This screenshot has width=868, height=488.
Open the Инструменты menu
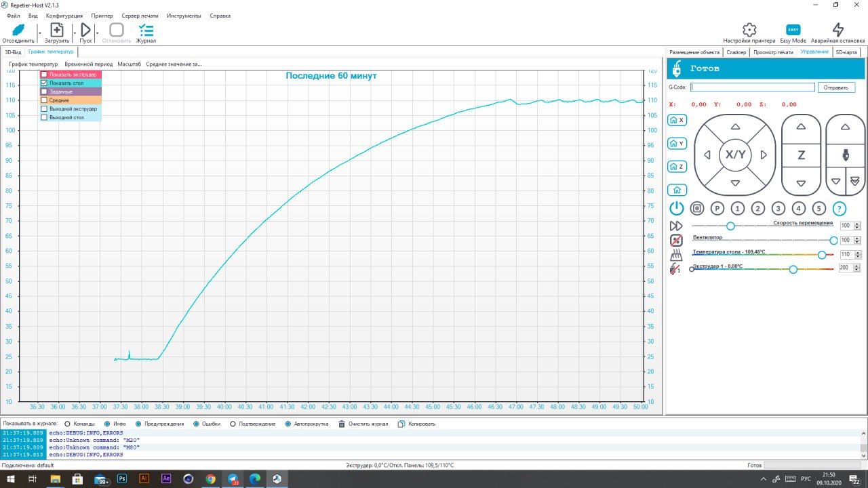[184, 16]
